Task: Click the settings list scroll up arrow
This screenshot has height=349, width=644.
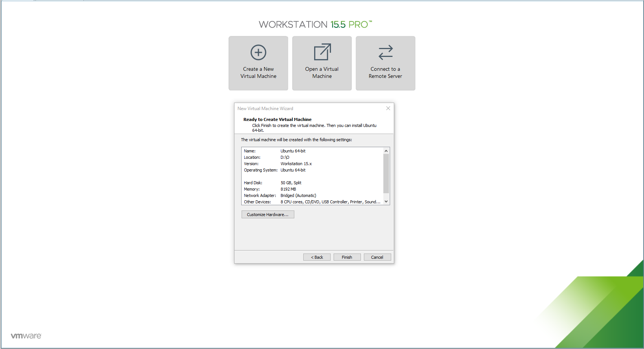Action: coord(386,151)
